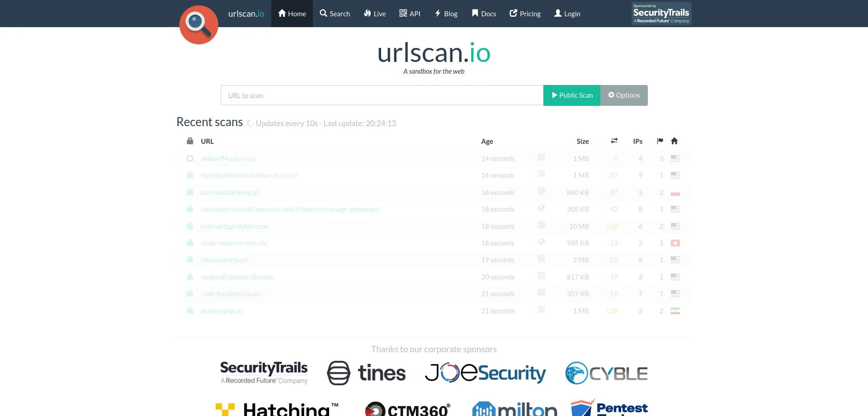This screenshot has height=416, width=868.
Task: Click the 118 requests count for mail.vartaprabhat.com
Action: (x=612, y=227)
